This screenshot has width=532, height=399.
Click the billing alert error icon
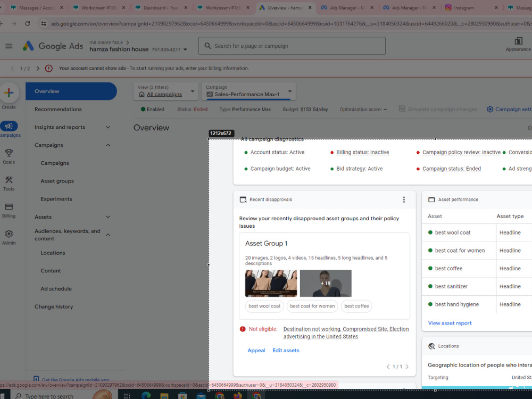[49, 68]
